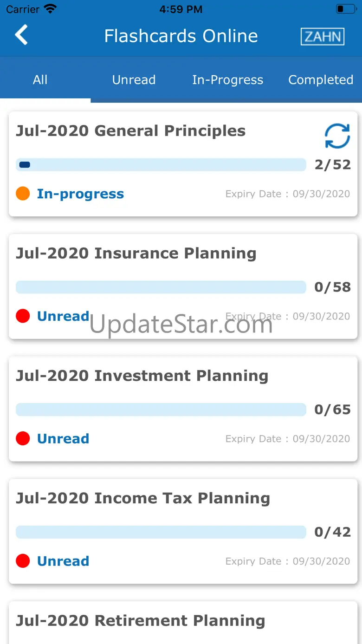Click the General Principles 2/52 progress bar
The image size is (362, 644).
(161, 165)
